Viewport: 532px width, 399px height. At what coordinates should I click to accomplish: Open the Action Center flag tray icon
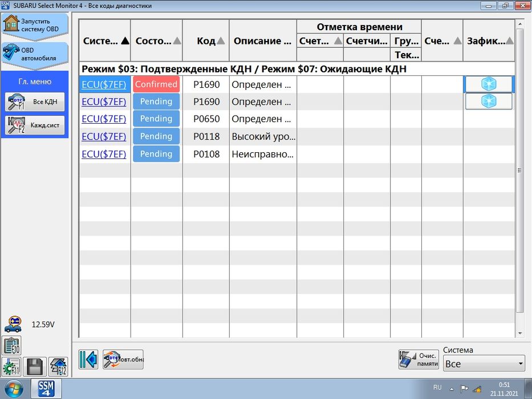(x=464, y=389)
